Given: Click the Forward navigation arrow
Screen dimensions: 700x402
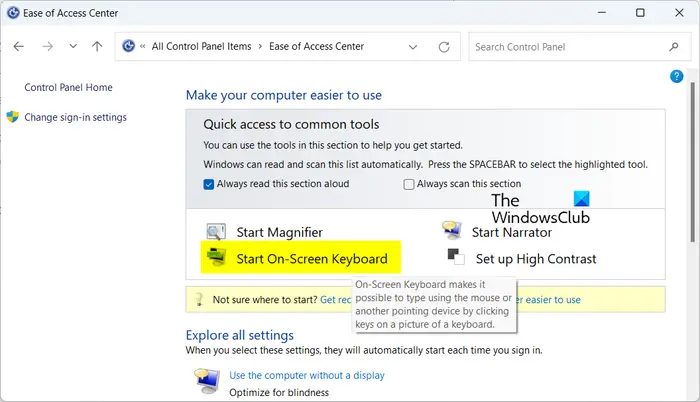Looking at the screenshot, I should (47, 46).
